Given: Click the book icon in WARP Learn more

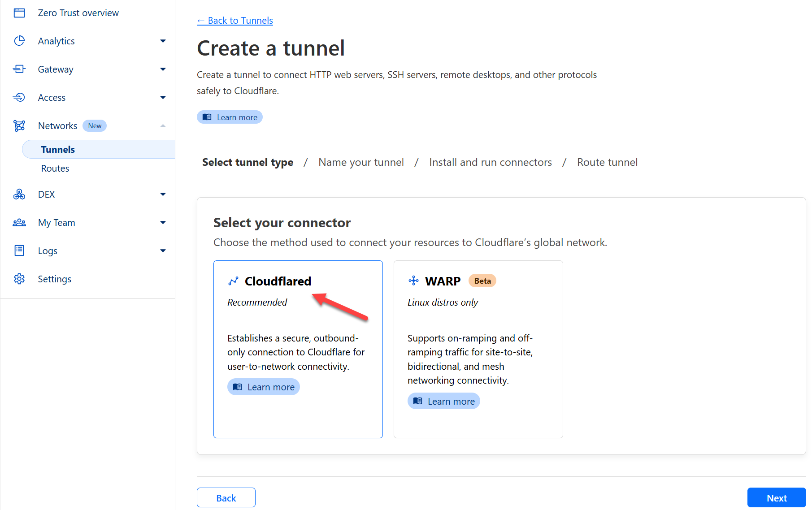Looking at the screenshot, I should (x=418, y=401).
